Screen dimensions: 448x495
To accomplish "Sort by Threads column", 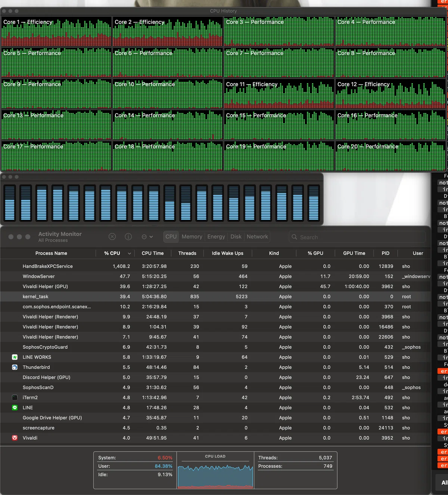I will (x=187, y=253).
